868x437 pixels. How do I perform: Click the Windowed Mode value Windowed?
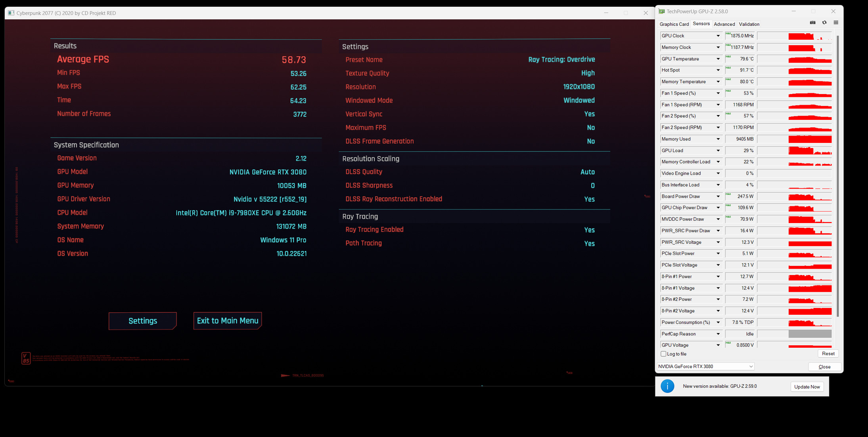tap(579, 100)
